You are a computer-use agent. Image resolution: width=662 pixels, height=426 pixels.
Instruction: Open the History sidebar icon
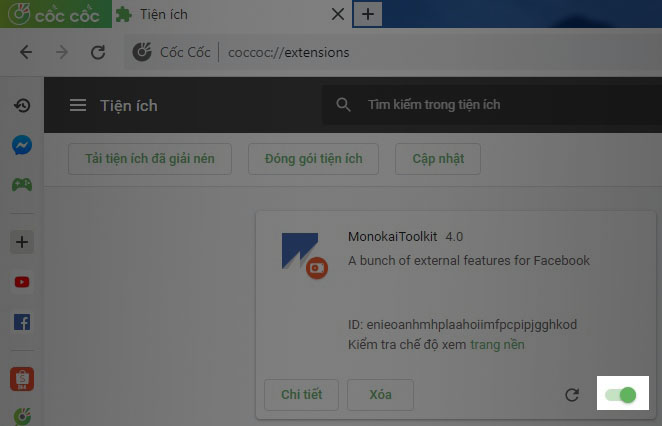(22, 105)
